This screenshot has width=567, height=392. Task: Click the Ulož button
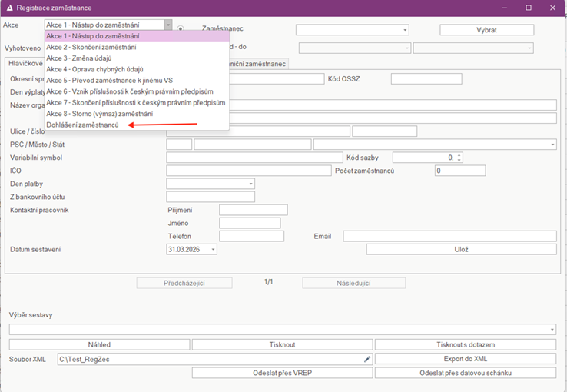[461, 249]
